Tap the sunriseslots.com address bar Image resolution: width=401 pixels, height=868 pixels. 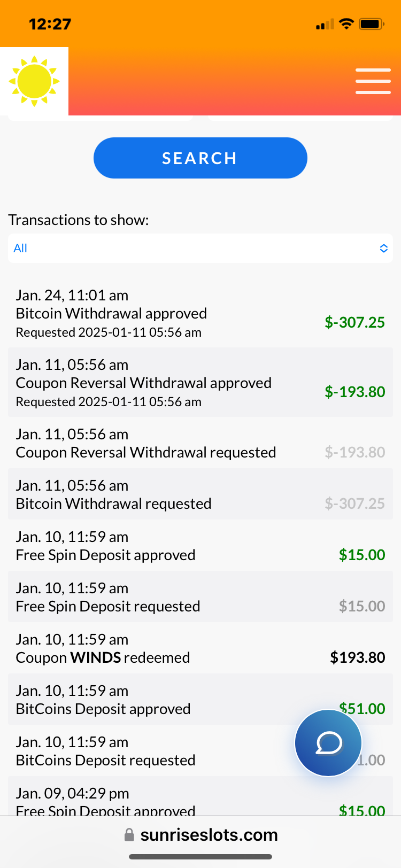[209, 835]
